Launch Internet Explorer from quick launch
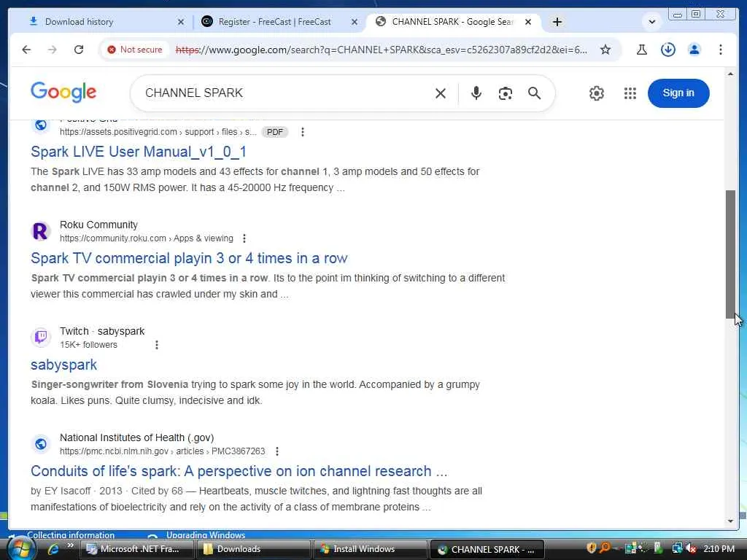 [53, 549]
